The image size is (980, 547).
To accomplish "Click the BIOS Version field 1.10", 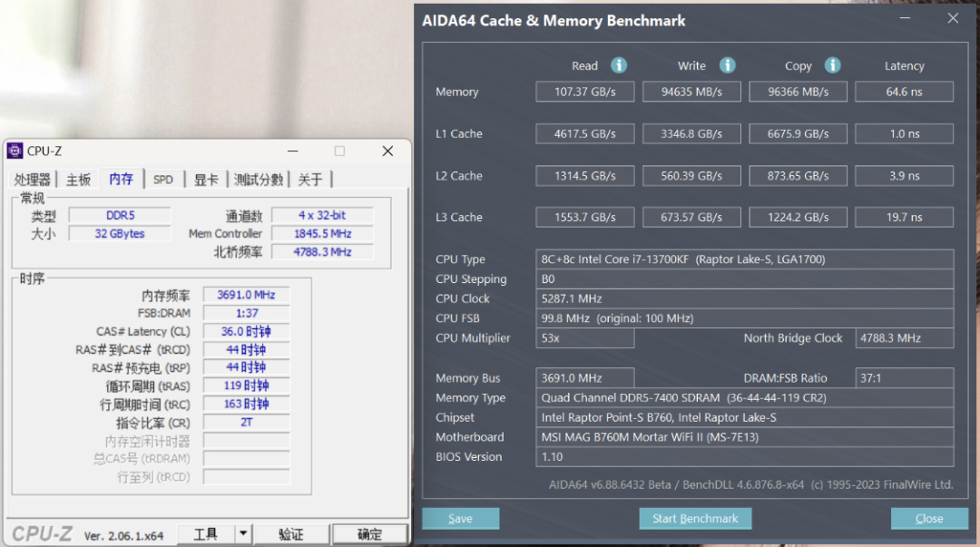I will click(x=744, y=457).
